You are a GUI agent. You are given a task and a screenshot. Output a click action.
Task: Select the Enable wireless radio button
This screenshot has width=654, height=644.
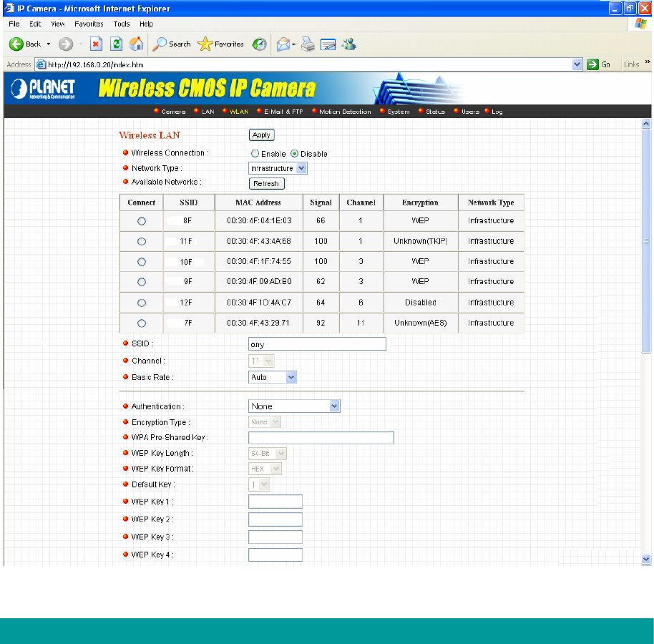(254, 154)
